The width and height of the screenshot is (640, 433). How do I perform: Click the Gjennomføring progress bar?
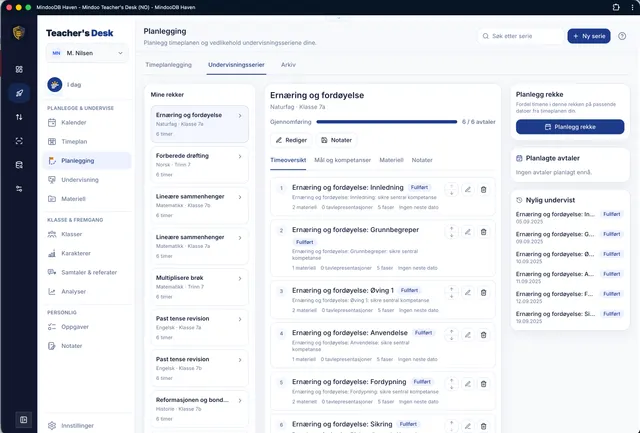tap(387, 122)
